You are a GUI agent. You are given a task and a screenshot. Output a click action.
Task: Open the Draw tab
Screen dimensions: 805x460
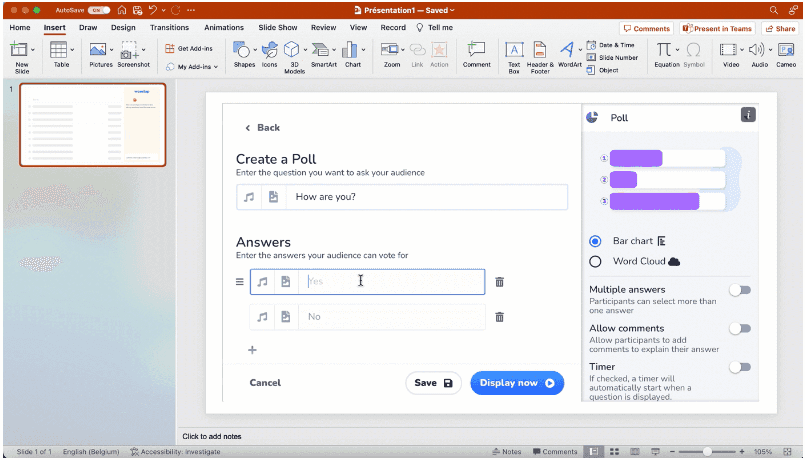88,28
